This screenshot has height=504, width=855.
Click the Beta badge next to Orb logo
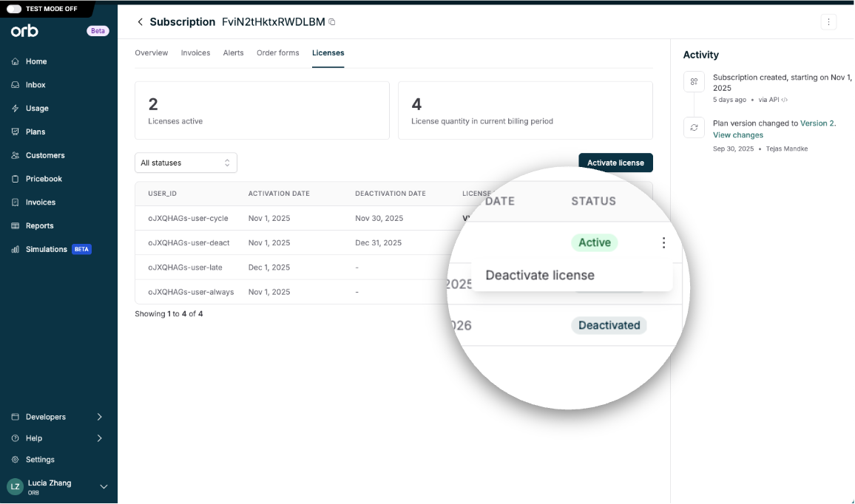point(98,31)
